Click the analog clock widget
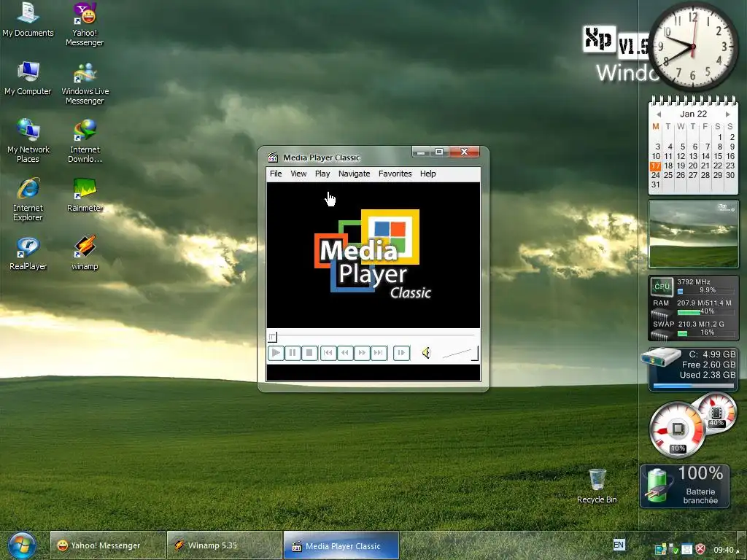The height and width of the screenshot is (560, 747). tap(693, 47)
